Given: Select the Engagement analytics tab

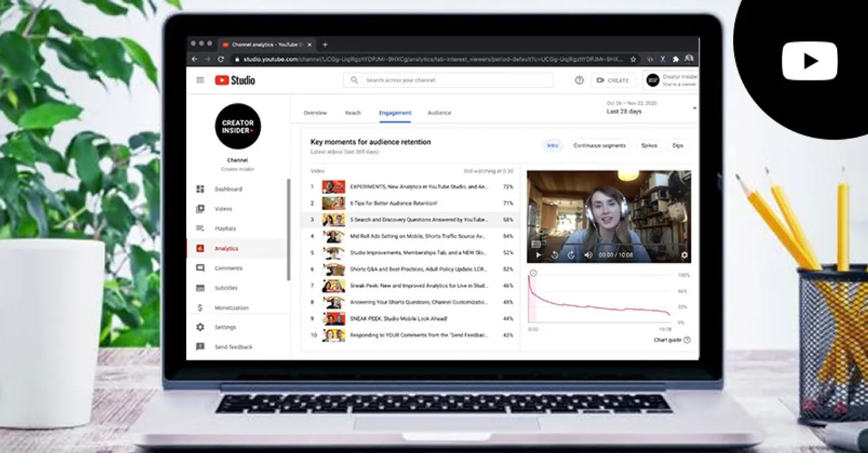Looking at the screenshot, I should (x=395, y=113).
